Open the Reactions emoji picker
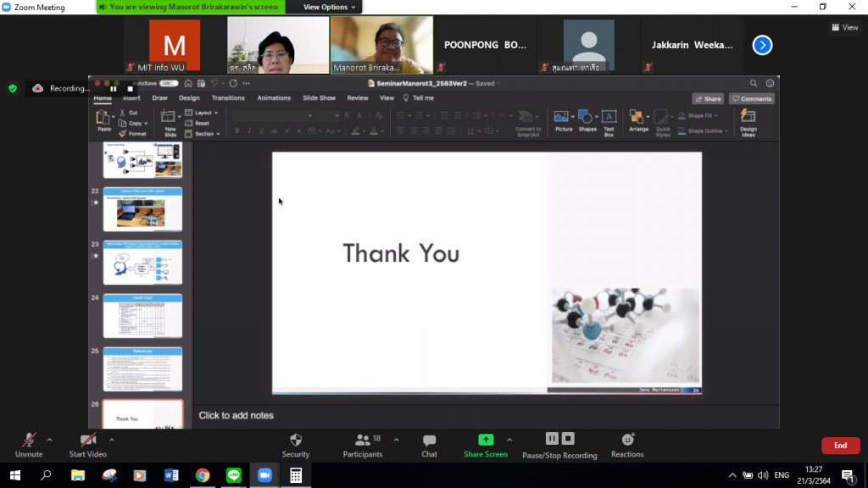The image size is (868, 488). pyautogui.click(x=627, y=445)
